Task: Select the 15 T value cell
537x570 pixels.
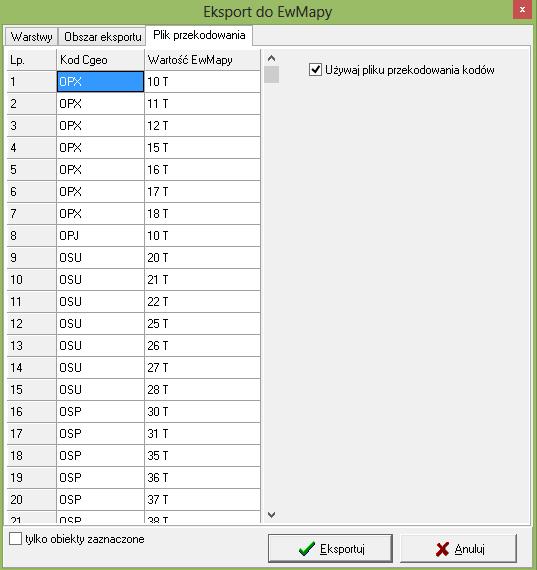Action: (203, 148)
